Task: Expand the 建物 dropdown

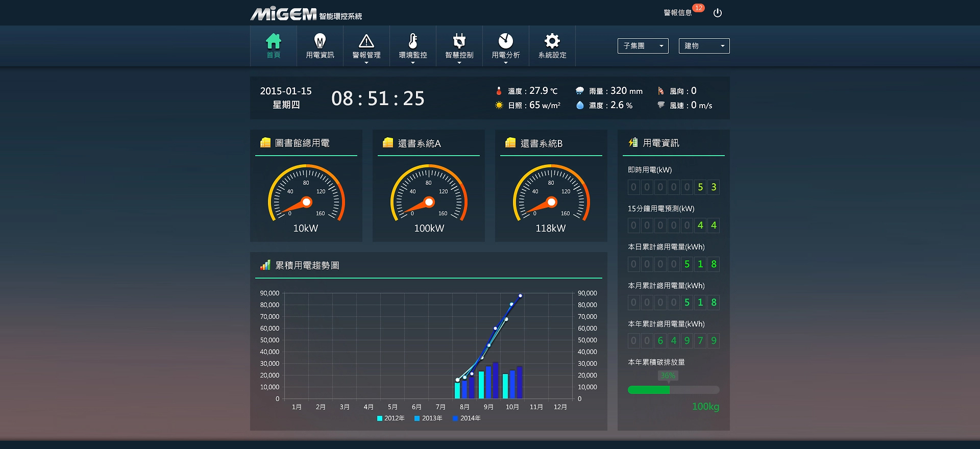Action: [704, 46]
